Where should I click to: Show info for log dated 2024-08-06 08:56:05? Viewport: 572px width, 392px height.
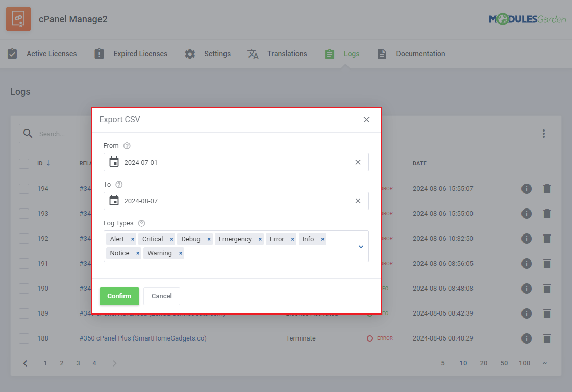527,264
